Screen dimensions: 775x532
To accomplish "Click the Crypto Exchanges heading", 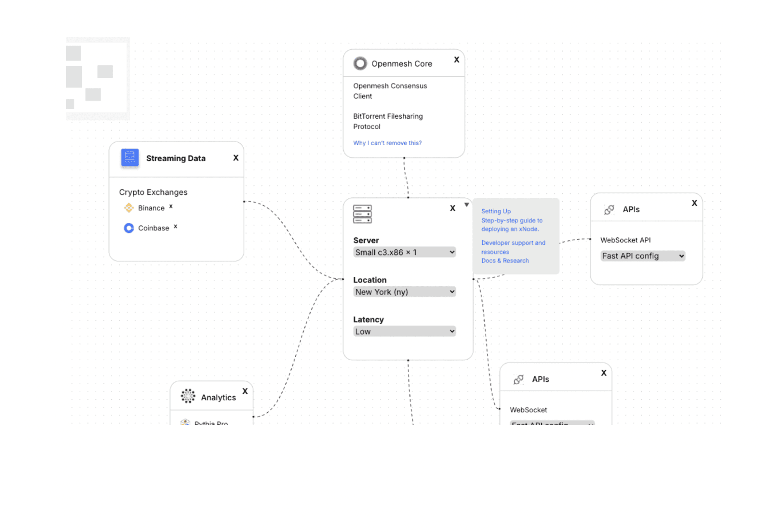I will (153, 192).
